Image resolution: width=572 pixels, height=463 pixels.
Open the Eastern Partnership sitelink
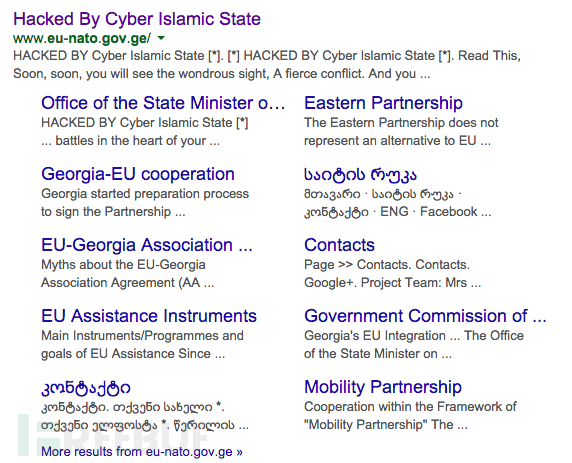point(383,103)
